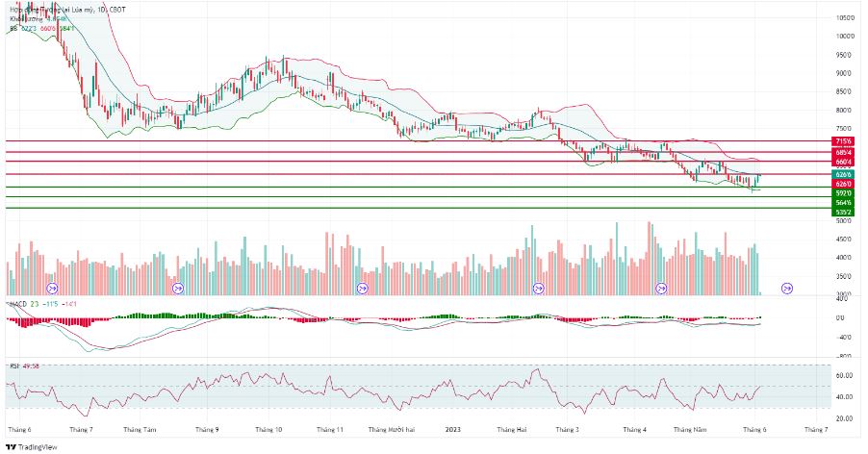
Task: Click the Tháng Năm label on the time axis
Action: pyautogui.click(x=690, y=430)
